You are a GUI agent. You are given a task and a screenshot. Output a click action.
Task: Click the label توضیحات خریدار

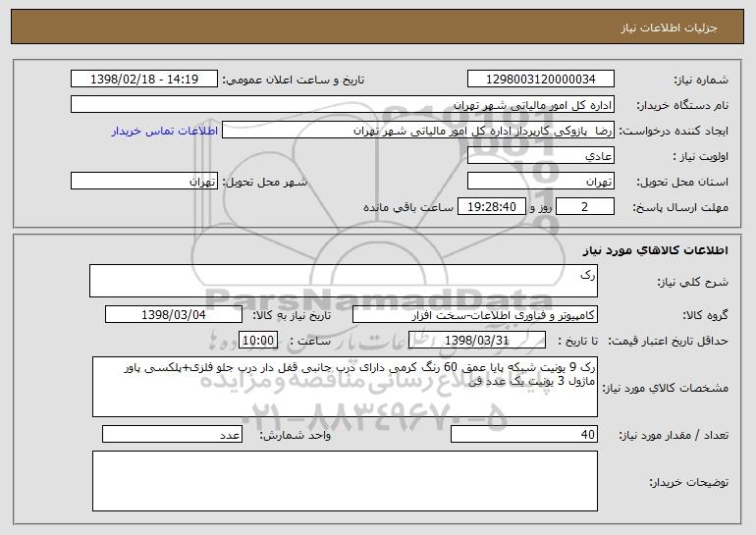[x=689, y=482]
